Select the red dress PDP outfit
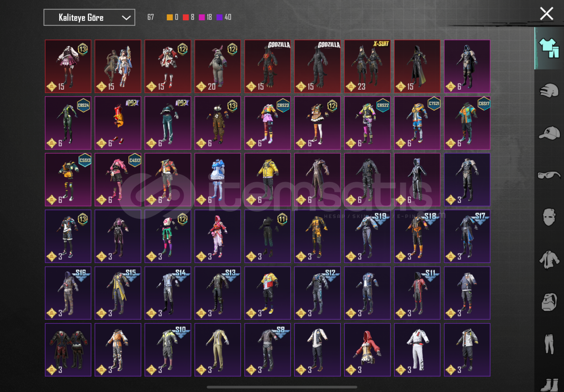 118,123
